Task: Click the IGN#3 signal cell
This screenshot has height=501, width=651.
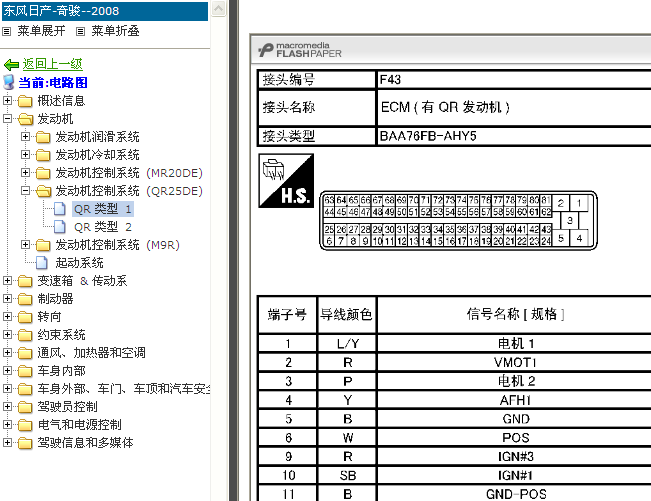Action: pyautogui.click(x=515, y=457)
